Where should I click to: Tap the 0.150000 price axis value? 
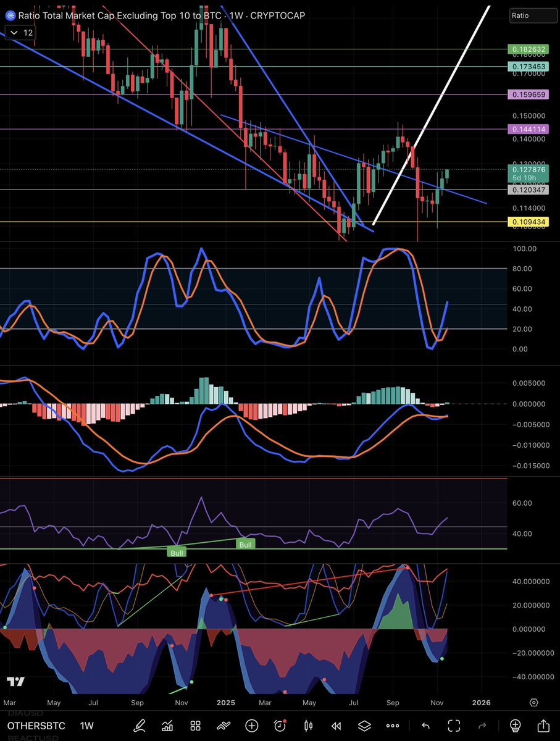(x=528, y=115)
